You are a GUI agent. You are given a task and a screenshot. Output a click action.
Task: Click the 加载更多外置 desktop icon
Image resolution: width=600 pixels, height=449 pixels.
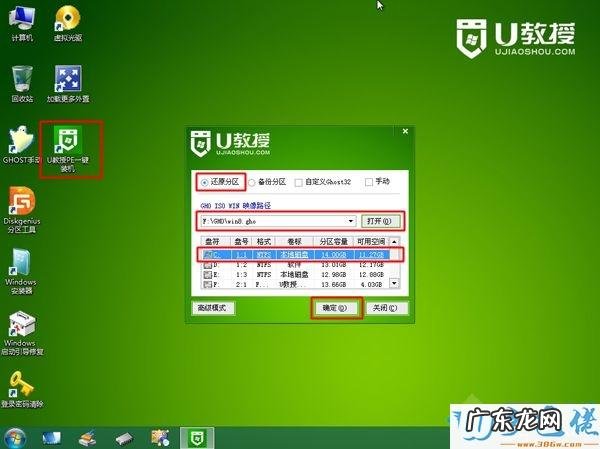click(x=68, y=83)
